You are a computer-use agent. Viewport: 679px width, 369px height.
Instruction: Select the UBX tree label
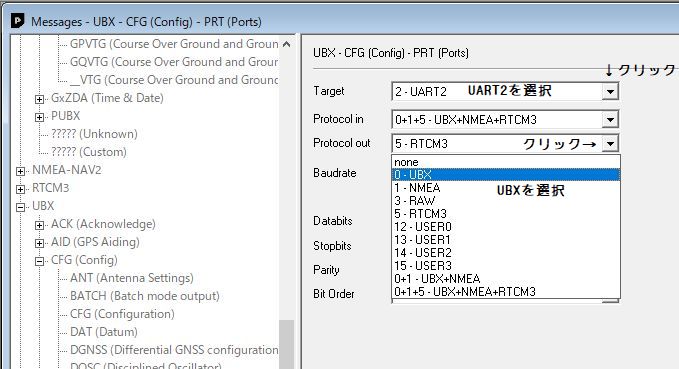click(43, 206)
